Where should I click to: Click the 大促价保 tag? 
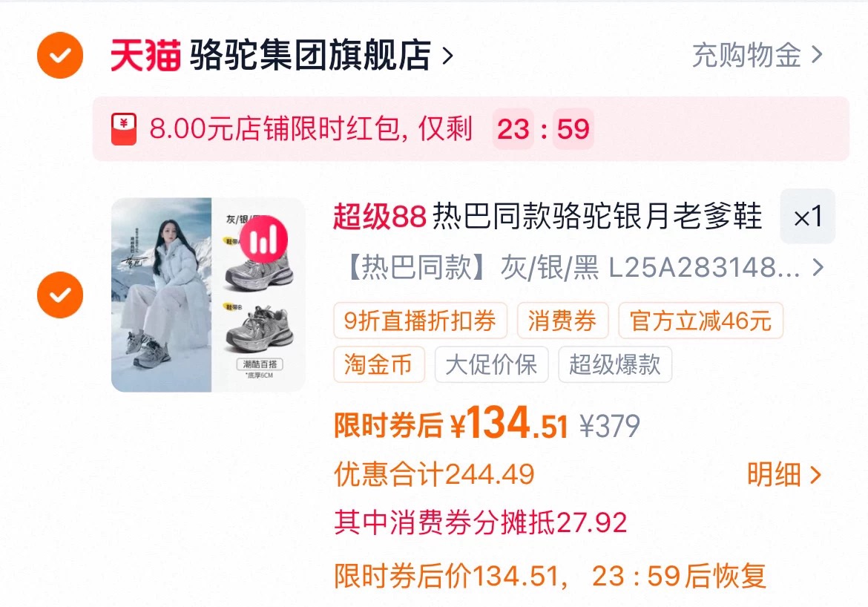(492, 364)
